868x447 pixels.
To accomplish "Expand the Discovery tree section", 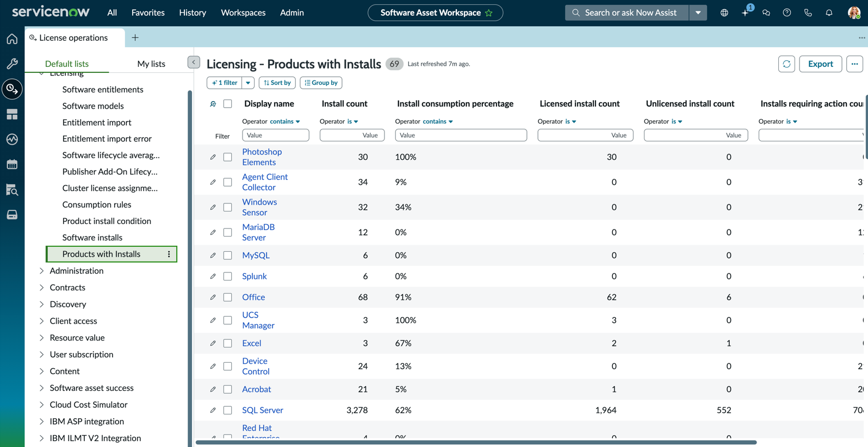I will click(41, 305).
